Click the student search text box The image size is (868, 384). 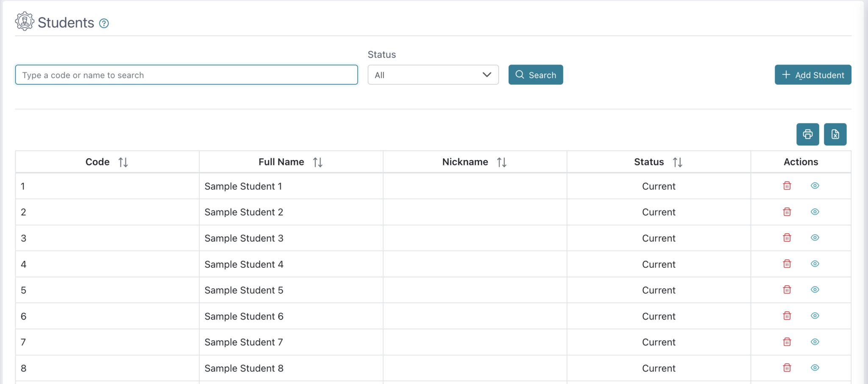tap(186, 74)
